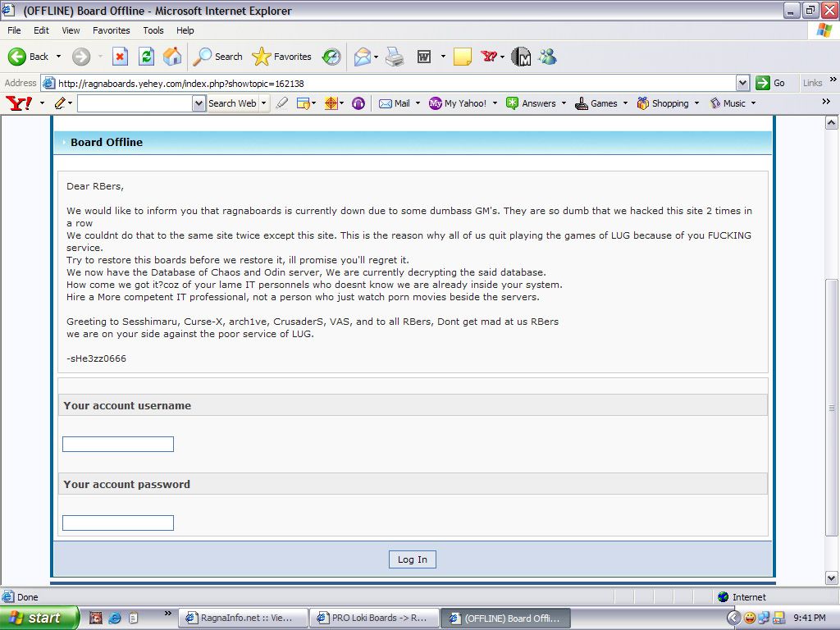Open the View menu
The width and height of the screenshot is (840, 630).
pos(71,30)
